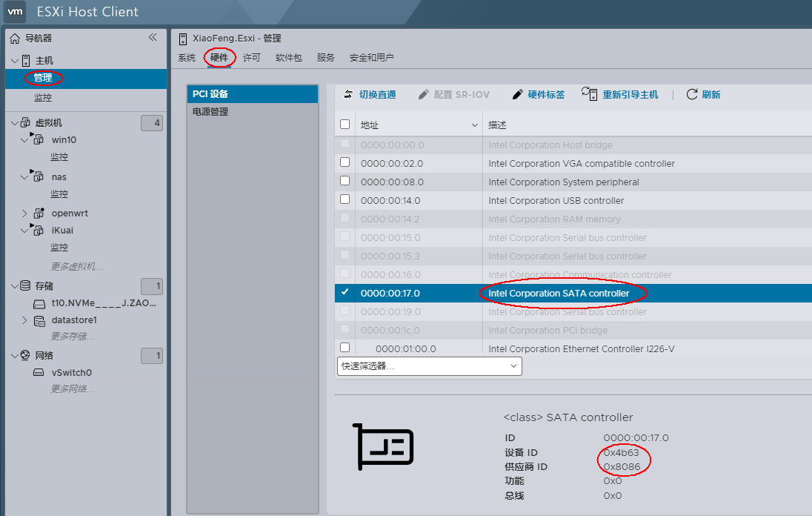Screen dimensions: 812x516
Task: Expand the openwrt virtual machine tree node
Action: [24, 214]
